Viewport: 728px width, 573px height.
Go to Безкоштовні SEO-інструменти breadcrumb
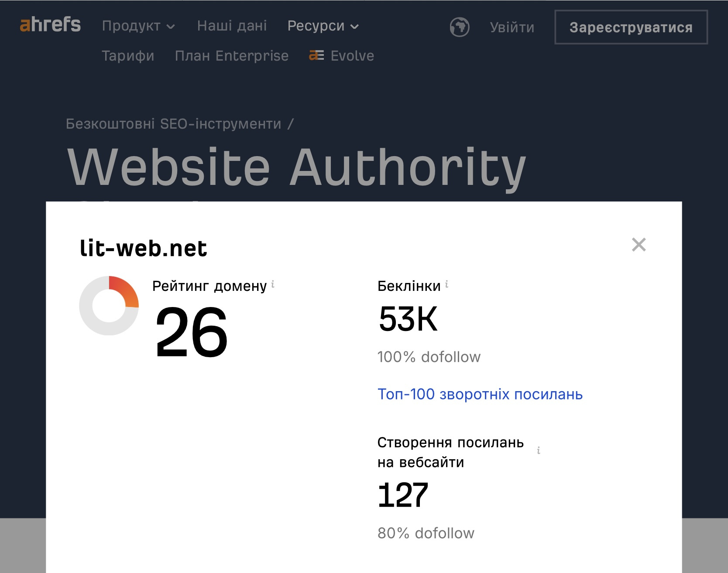click(174, 124)
